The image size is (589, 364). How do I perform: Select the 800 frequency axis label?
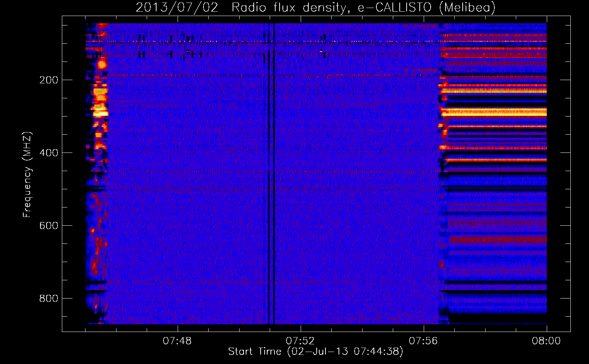[x=48, y=298]
